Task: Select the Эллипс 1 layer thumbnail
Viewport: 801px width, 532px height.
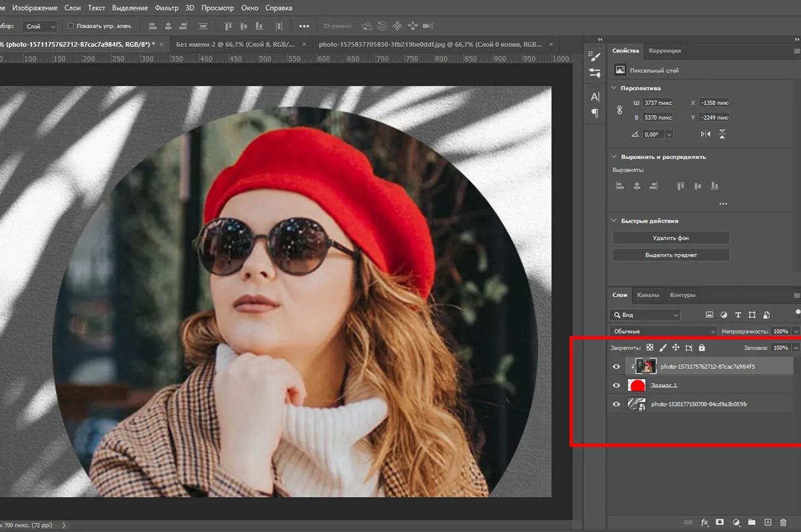Action: tap(636, 385)
